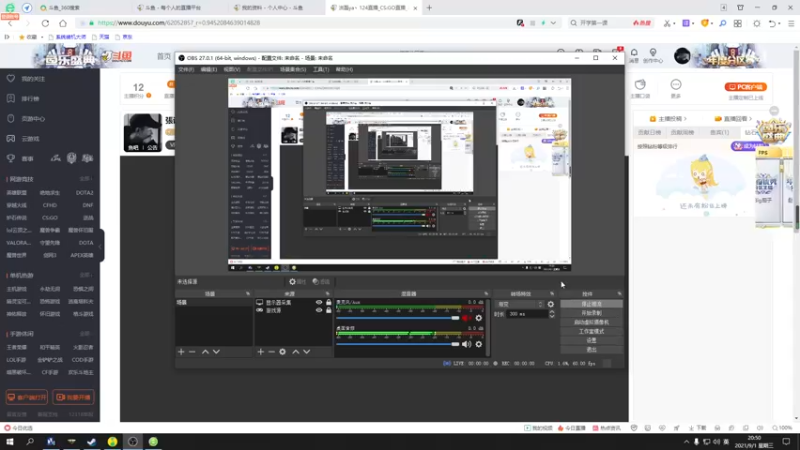Open desktop audio settings gear
This screenshot has height=450, width=800.
(479, 344)
